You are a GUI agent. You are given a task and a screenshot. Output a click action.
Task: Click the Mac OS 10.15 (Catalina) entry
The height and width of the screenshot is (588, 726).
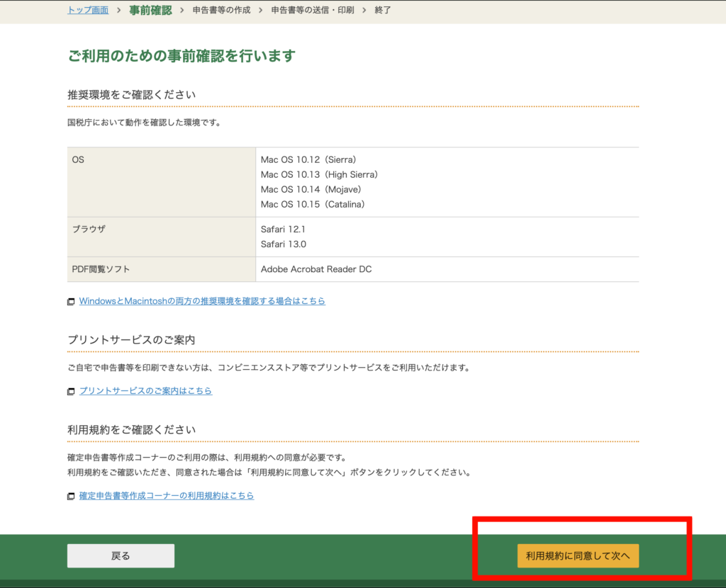[x=312, y=204]
